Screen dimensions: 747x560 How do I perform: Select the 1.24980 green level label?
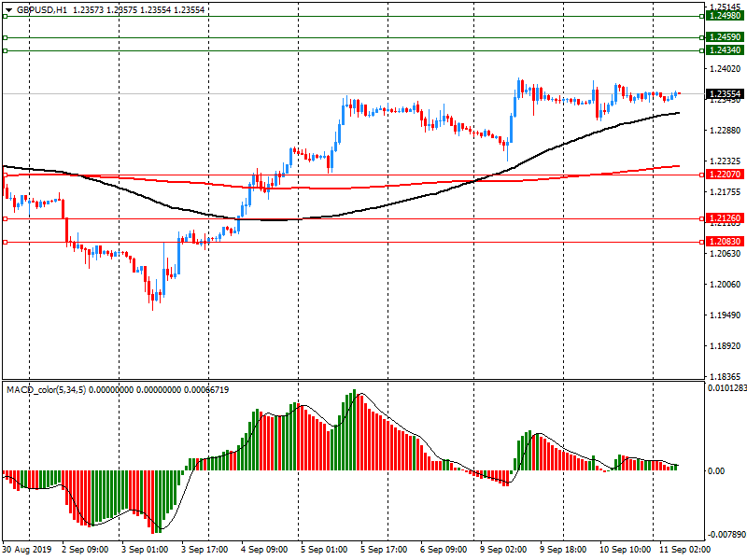(x=725, y=16)
